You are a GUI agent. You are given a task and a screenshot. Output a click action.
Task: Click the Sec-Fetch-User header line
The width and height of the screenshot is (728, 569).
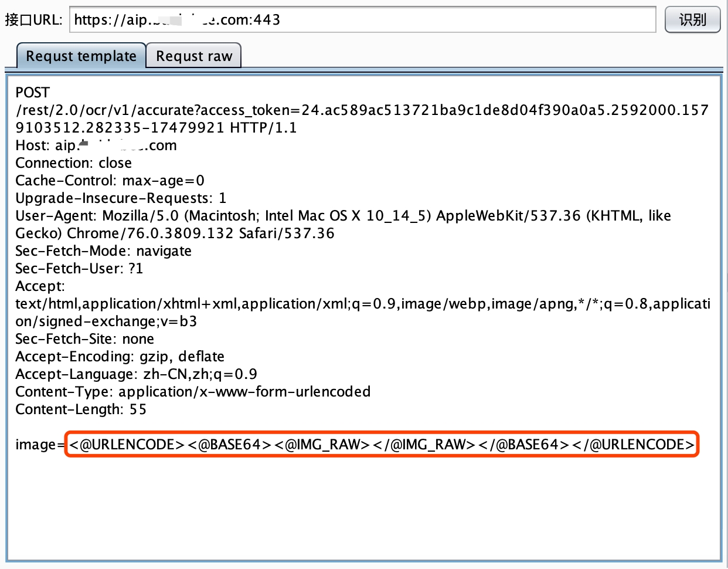(x=79, y=269)
